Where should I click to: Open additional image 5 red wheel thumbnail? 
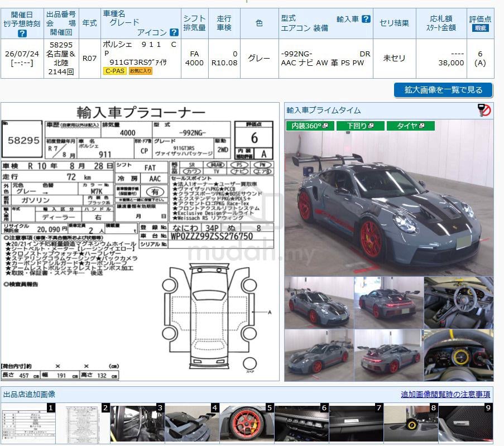click(x=247, y=424)
